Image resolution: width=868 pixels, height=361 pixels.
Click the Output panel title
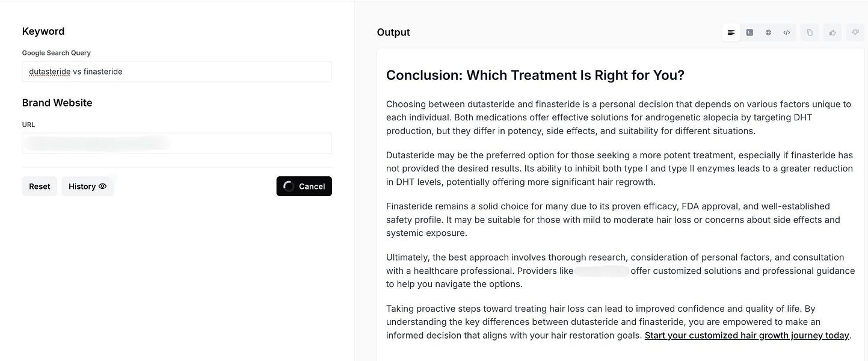(393, 32)
